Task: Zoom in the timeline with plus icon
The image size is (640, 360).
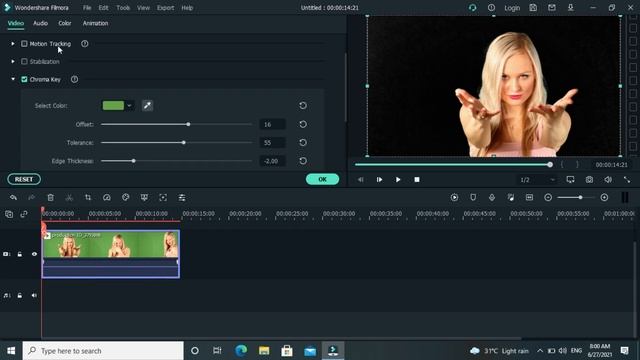Action: (x=604, y=198)
